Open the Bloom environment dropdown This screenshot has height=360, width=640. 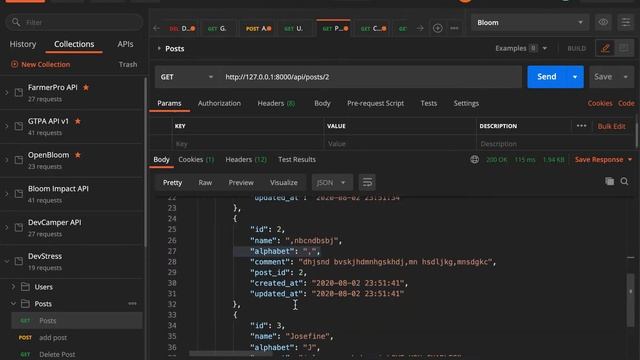[530, 22]
